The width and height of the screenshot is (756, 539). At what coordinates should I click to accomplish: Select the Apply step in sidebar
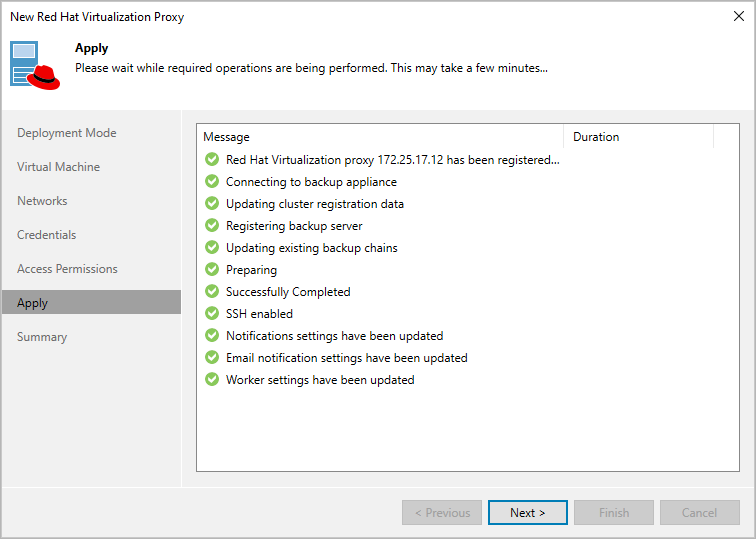92,302
